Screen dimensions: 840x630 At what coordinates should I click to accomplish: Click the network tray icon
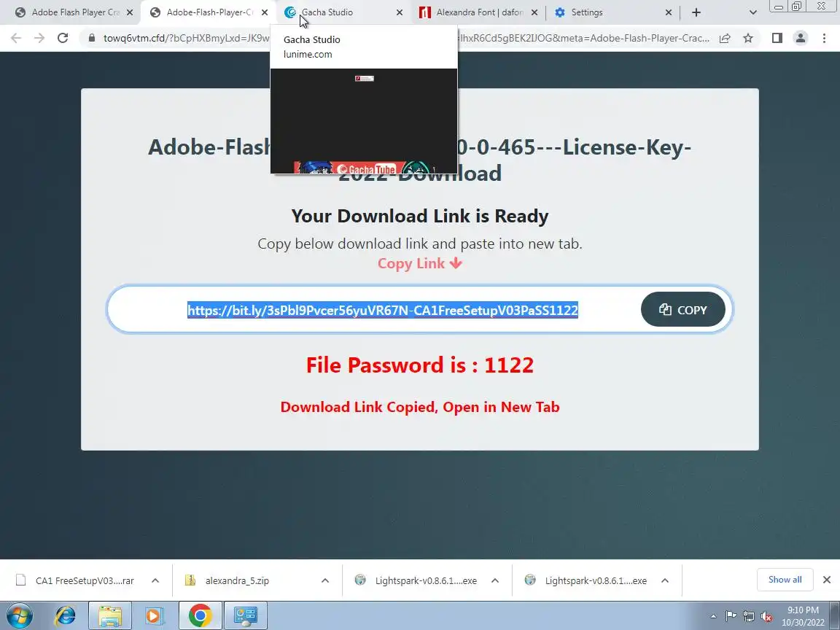(749, 616)
